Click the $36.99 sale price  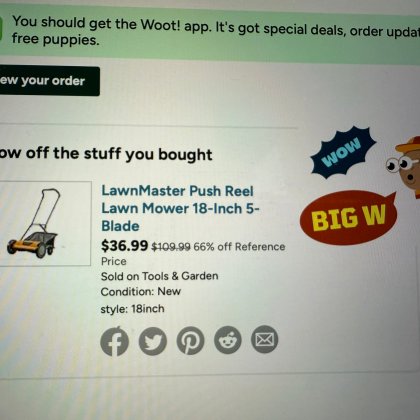pyautogui.click(x=124, y=246)
